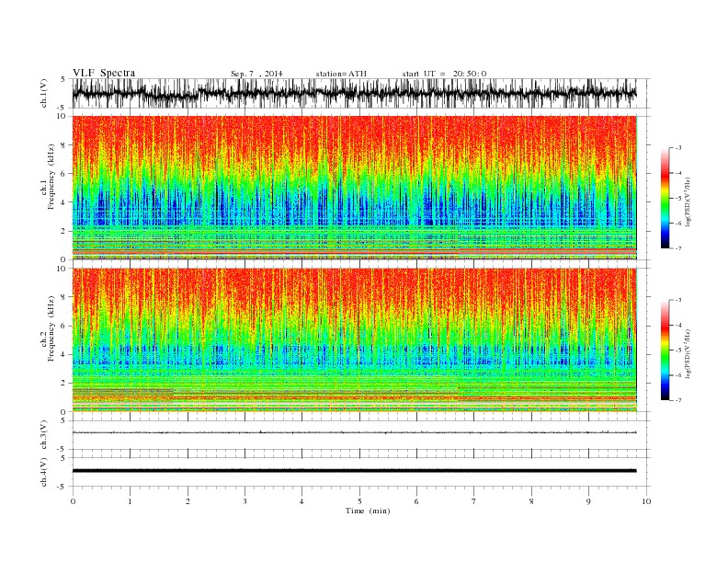Click the 'station=ATH' label
Viewport: 728px width, 563px height.
point(341,74)
